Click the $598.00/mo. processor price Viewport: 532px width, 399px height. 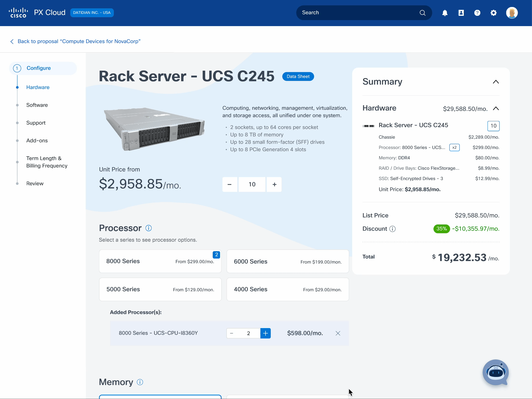pos(305,333)
